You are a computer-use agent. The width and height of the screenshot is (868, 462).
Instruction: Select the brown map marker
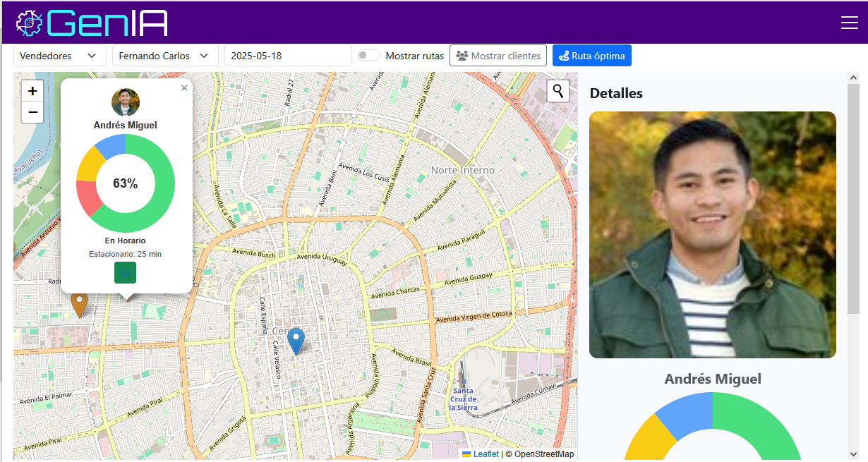[79, 304]
